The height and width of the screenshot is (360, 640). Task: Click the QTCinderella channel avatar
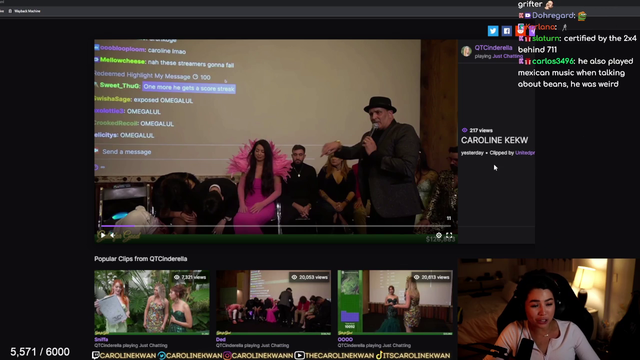click(466, 51)
